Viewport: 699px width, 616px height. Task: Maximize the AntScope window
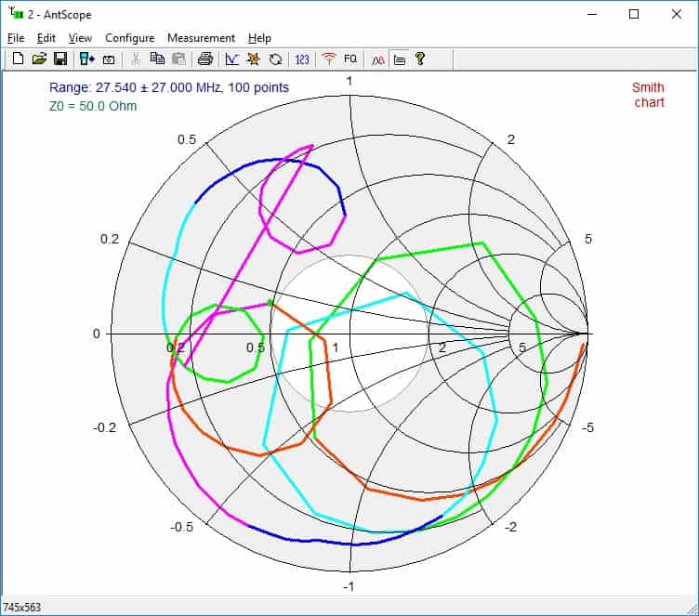coord(634,14)
